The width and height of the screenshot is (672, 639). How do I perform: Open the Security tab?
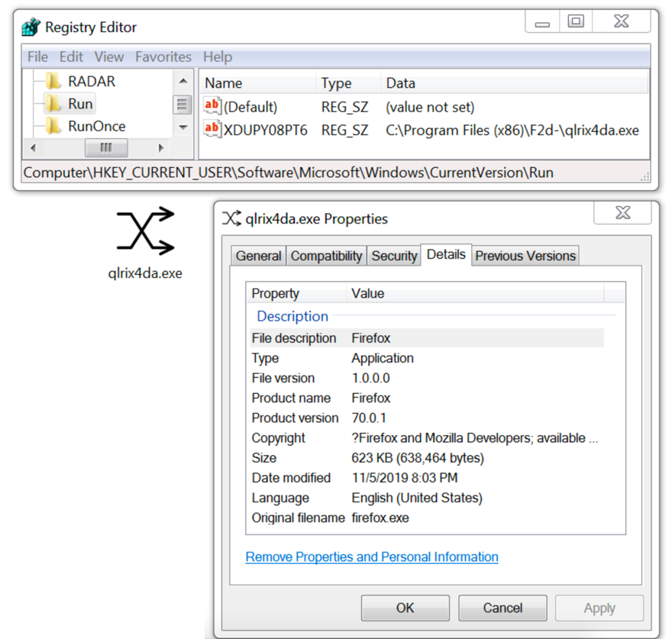pos(394,256)
